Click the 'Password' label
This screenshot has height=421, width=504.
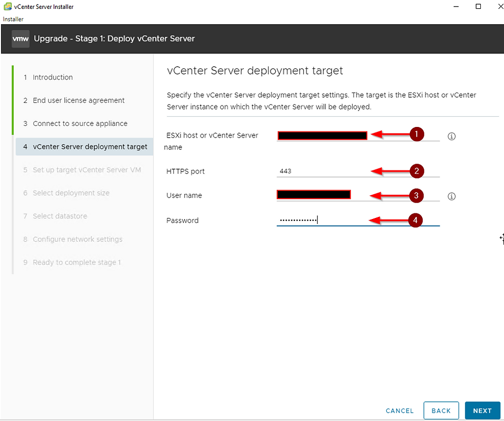coord(183,221)
